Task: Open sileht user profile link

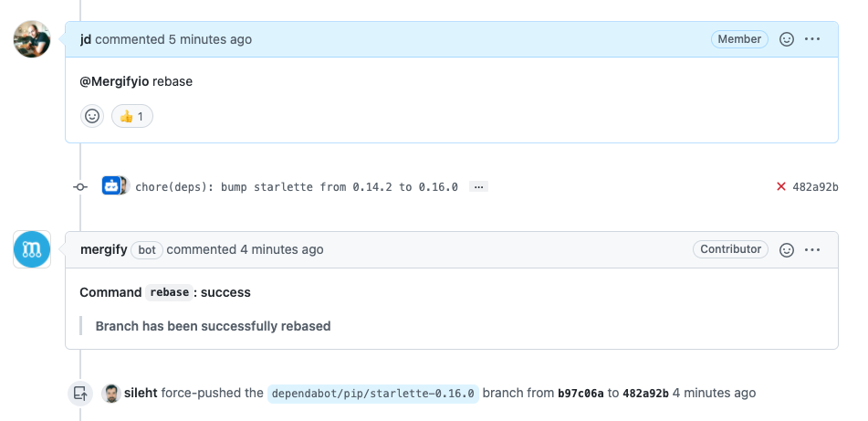Action: pyautogui.click(x=141, y=394)
